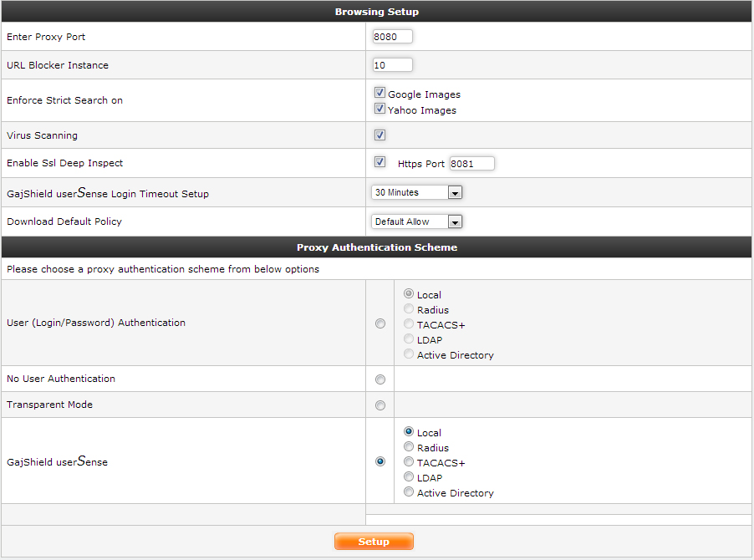754x560 pixels.
Task: Select User (Login/Password) Authentication scheme radio
Action: pyautogui.click(x=380, y=323)
